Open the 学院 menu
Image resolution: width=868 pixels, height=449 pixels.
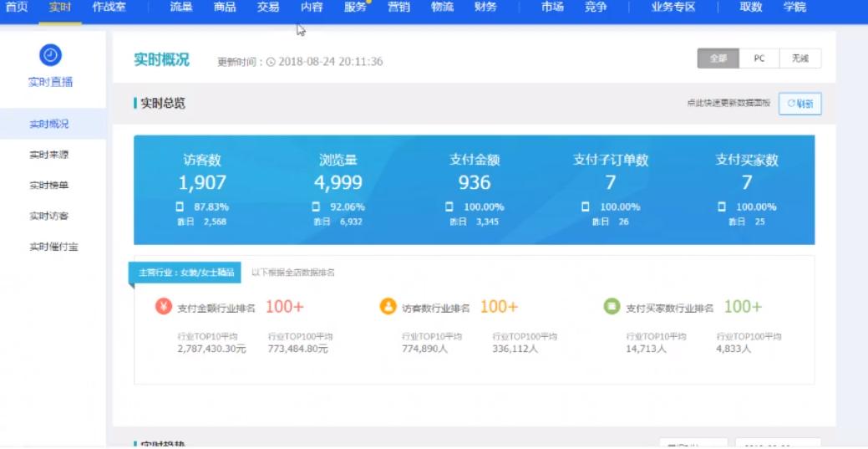(x=794, y=8)
